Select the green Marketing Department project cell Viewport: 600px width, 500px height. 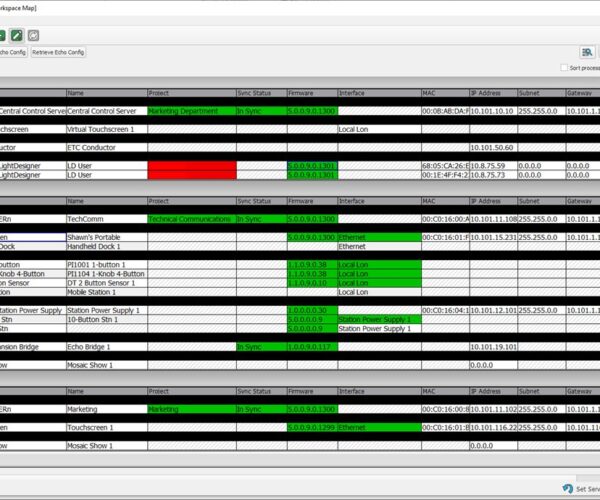(x=191, y=111)
